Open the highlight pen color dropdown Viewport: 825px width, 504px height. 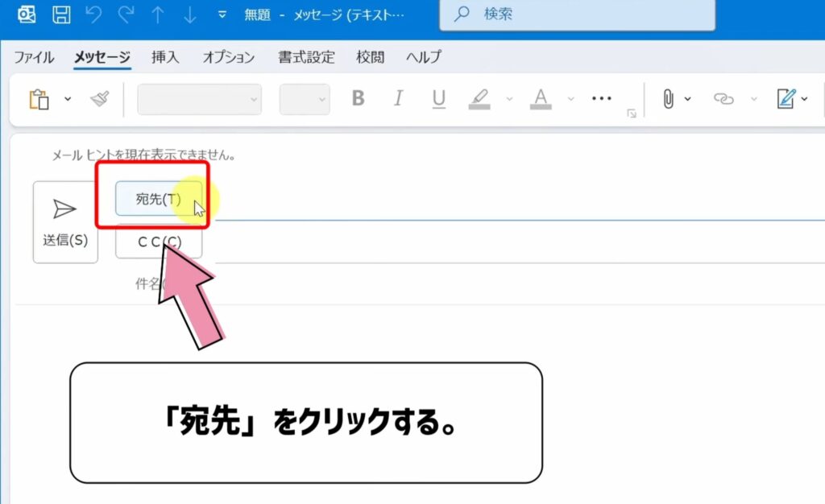[508, 101]
